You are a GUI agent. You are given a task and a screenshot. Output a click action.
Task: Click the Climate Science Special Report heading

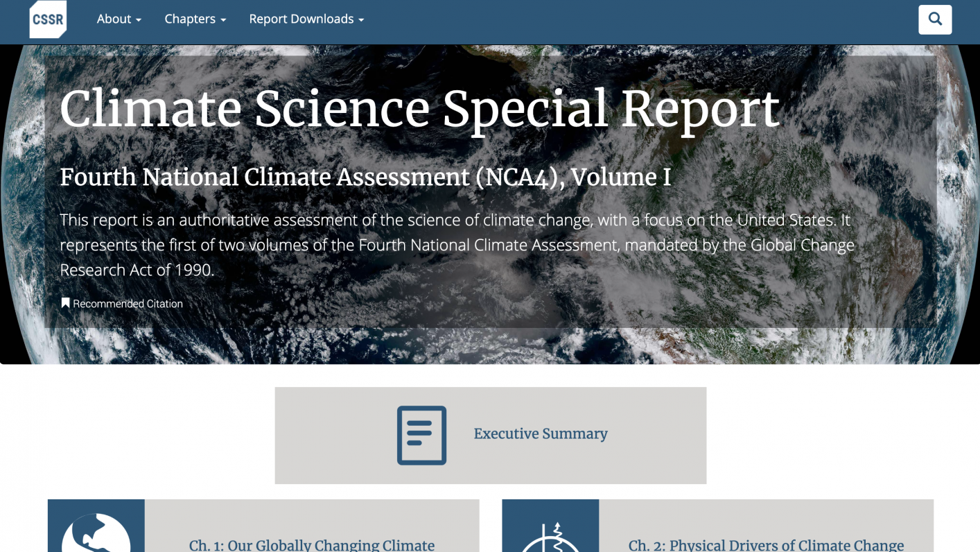coord(420,108)
